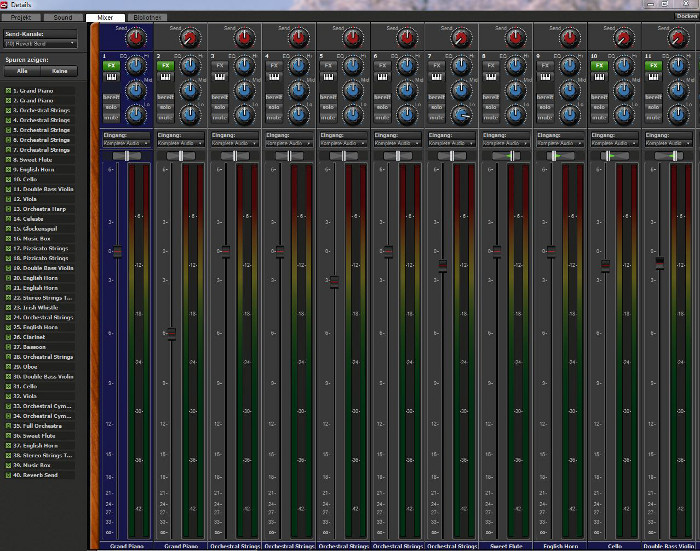Select '22. Stereo Strings T...' in track list

pyautogui.click(x=42, y=298)
